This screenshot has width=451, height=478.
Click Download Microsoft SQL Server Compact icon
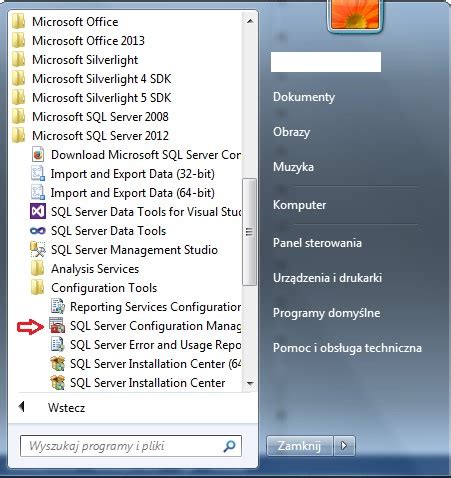[38, 154]
